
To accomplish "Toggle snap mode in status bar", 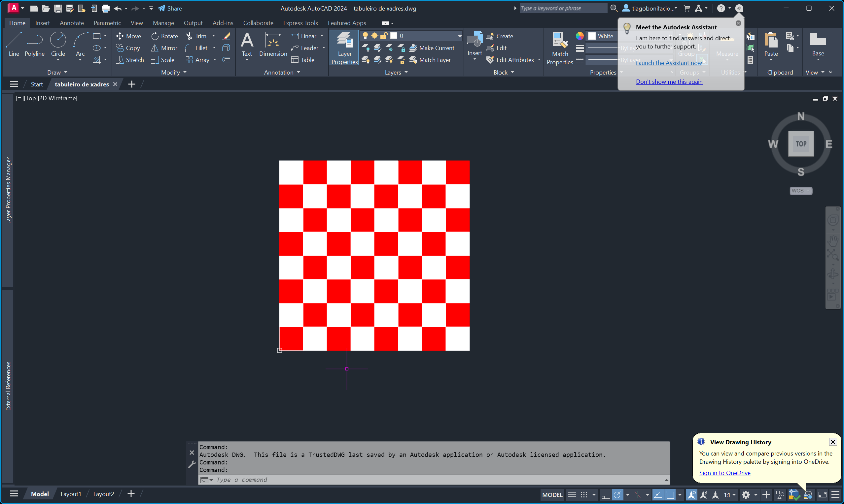I will (x=584, y=494).
